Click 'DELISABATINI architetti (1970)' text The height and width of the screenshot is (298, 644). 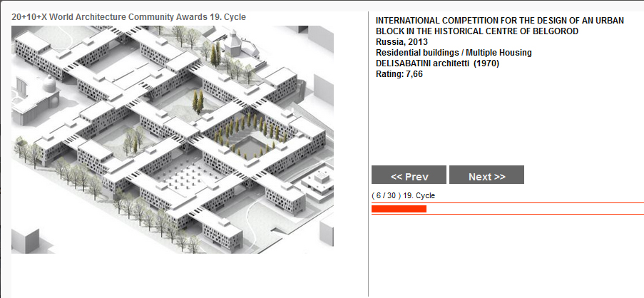437,63
